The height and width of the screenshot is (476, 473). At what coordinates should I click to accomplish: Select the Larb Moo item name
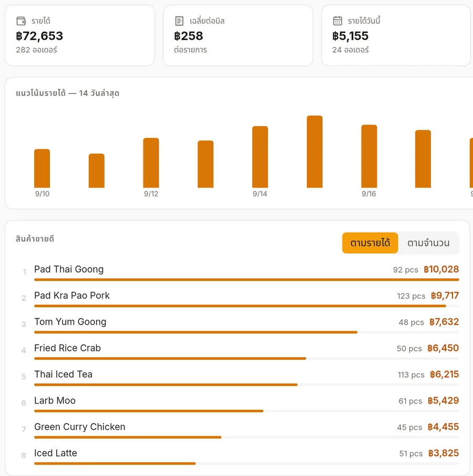[55, 400]
